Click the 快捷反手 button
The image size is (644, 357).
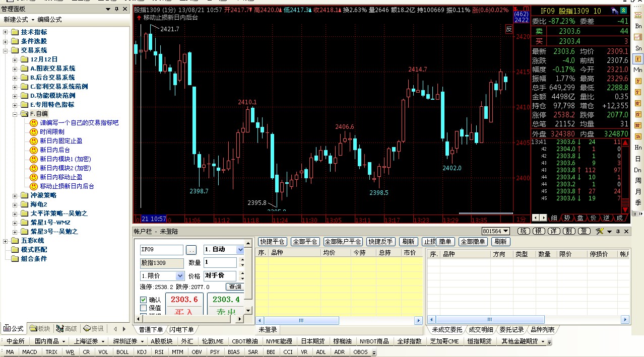click(x=380, y=242)
